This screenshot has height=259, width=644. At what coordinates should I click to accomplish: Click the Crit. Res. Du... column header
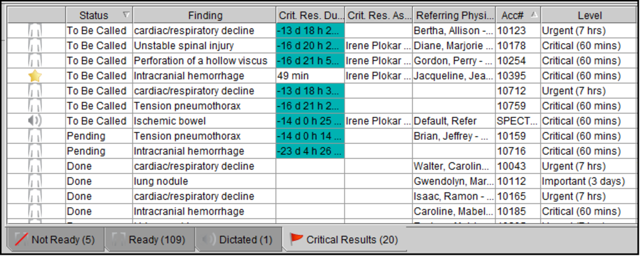(x=310, y=16)
